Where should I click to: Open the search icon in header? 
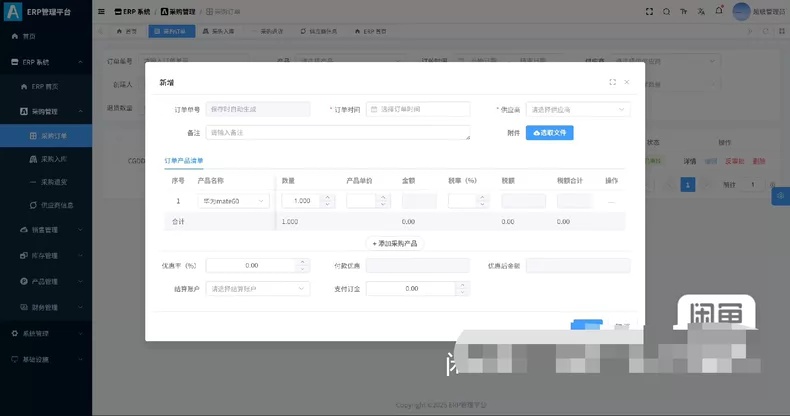[667, 12]
